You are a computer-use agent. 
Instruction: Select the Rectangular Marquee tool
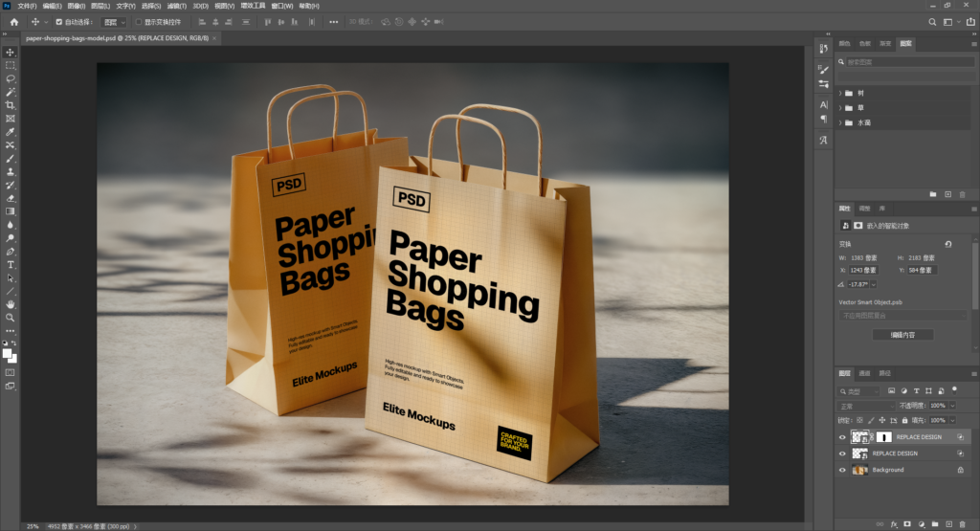point(10,65)
